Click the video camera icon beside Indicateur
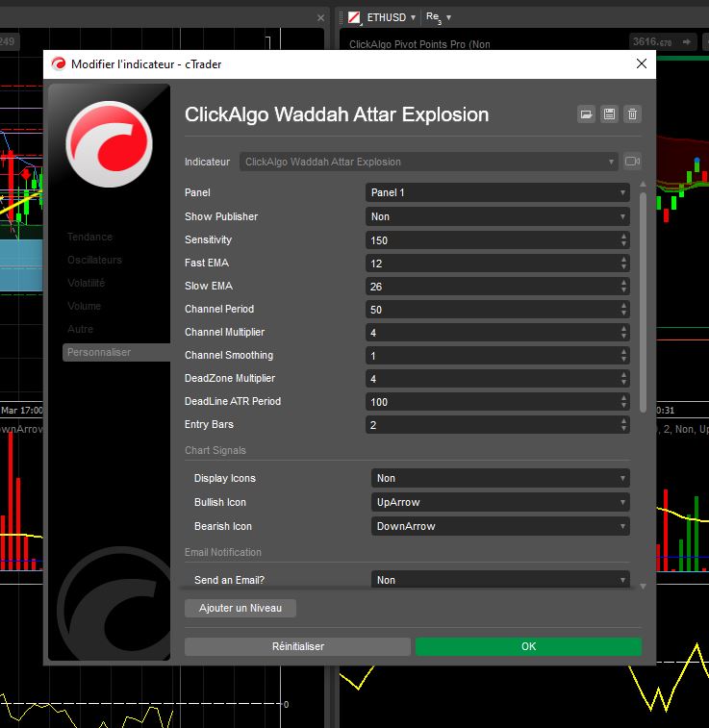The image size is (709, 728). pyautogui.click(x=632, y=162)
